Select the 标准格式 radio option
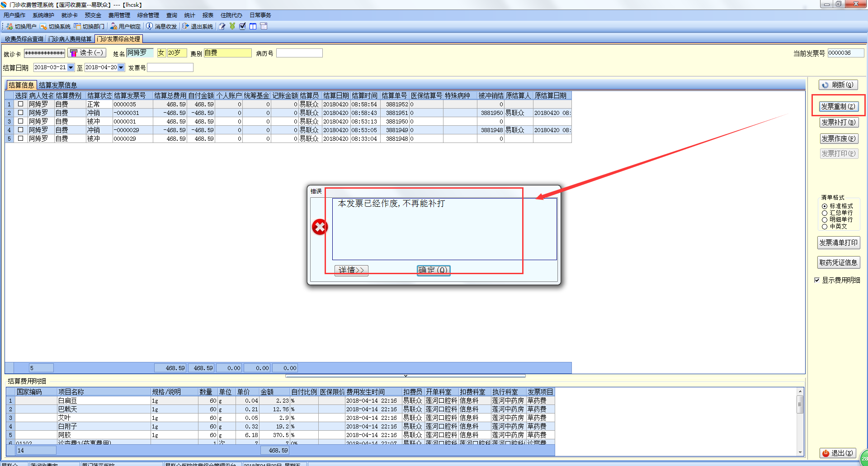The height and width of the screenshot is (466, 868). pyautogui.click(x=825, y=206)
